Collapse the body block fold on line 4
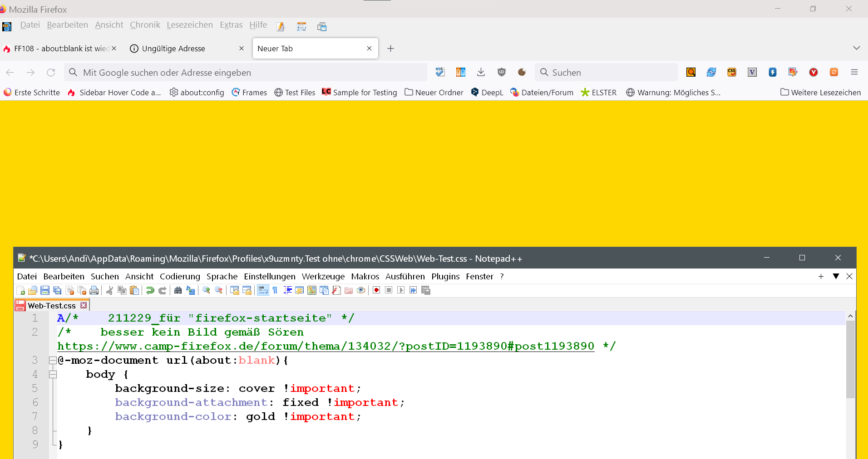This screenshot has height=459, width=868. coord(53,375)
